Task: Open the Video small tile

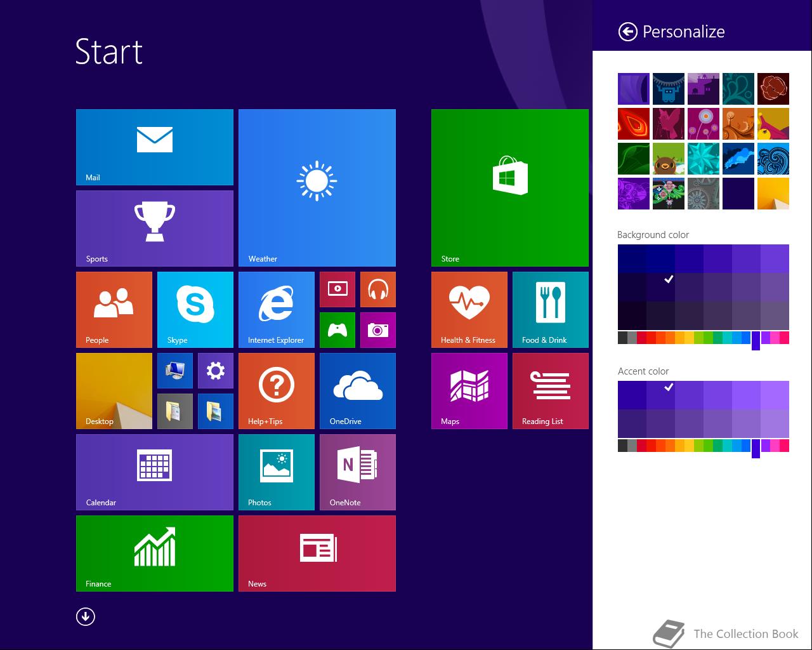Action: pyautogui.click(x=337, y=289)
